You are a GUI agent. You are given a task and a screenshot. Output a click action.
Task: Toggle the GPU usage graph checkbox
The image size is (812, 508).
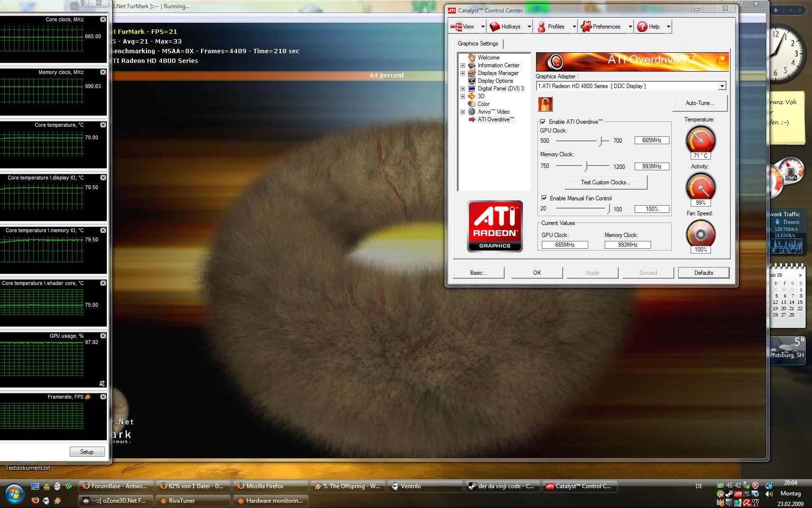103,336
